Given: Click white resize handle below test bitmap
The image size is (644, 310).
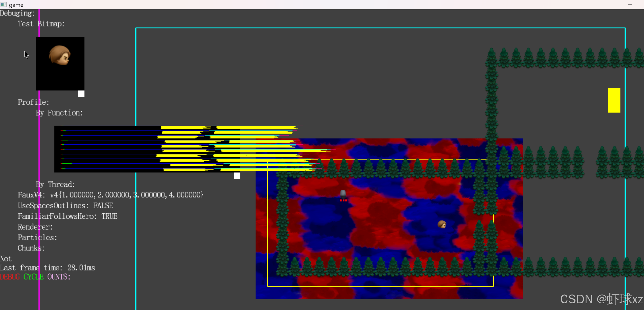Looking at the screenshot, I should [x=81, y=94].
